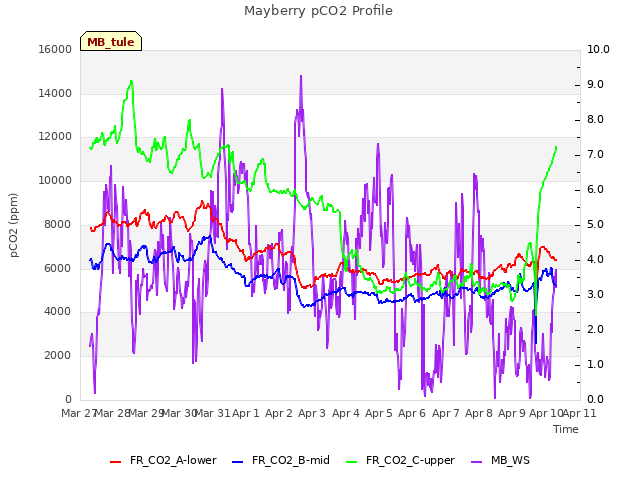Click the pCO2 (ppm) axis label
640x480 pixels.
(13, 225)
